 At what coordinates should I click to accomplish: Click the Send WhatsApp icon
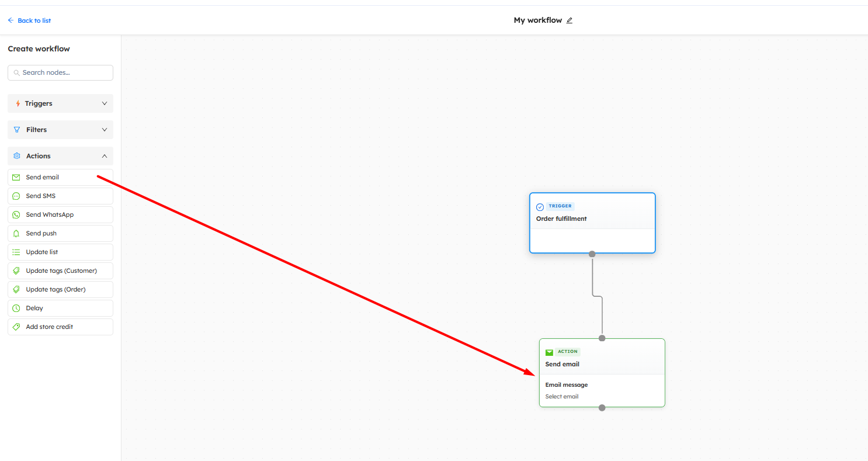(16, 215)
